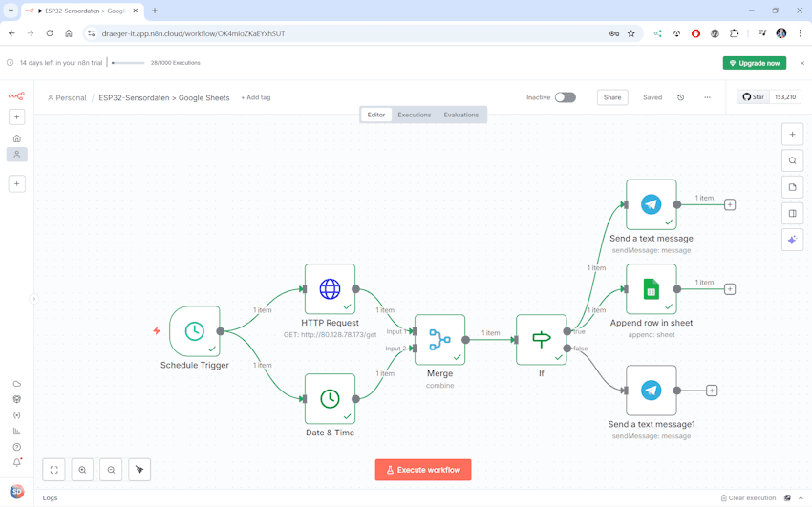Switch to the Executions tab
Image resolution: width=812 pixels, height=507 pixels.
coord(415,115)
